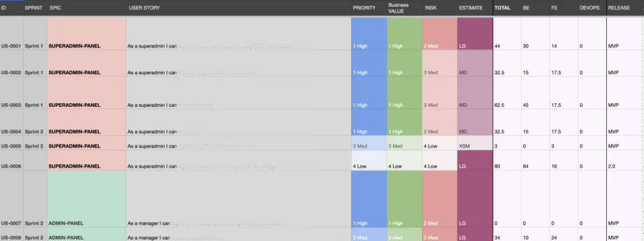Click FE value 16 in row US-0006
This screenshot has height=241, width=644.
click(564, 160)
